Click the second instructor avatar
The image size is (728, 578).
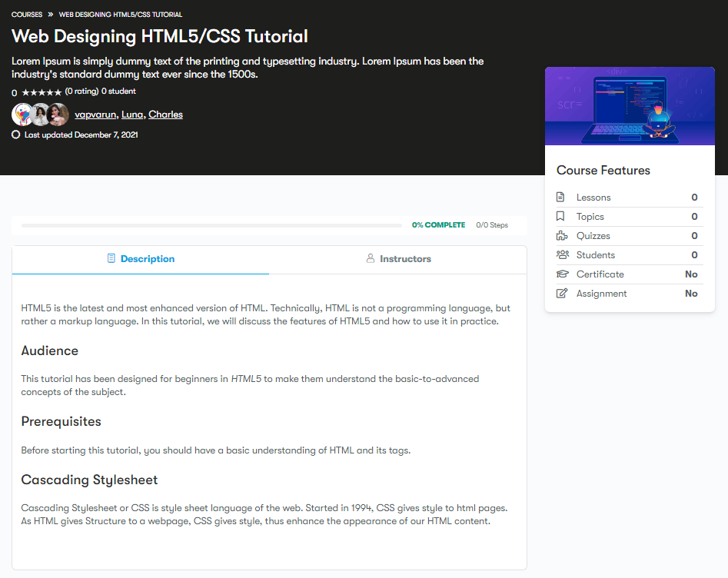pyautogui.click(x=40, y=115)
